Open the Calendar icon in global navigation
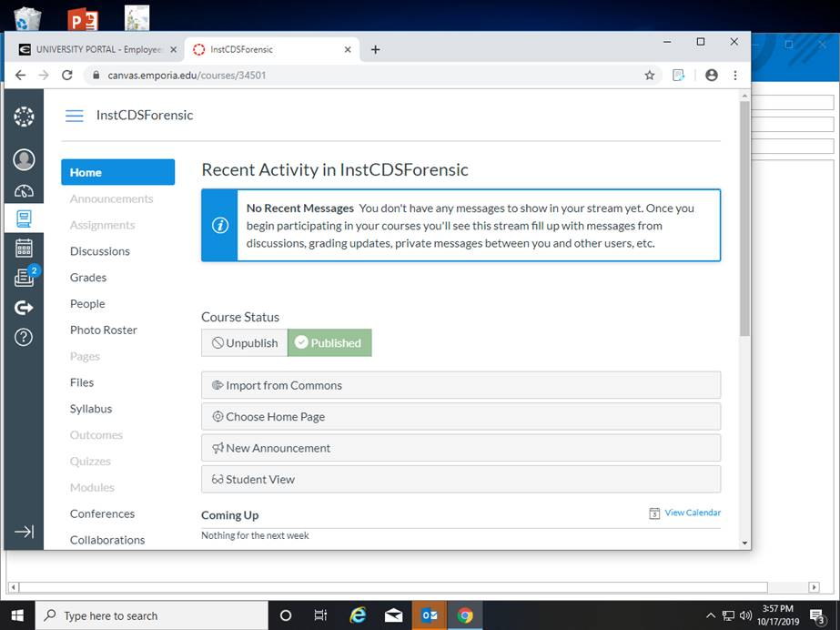Screen dimensions: 840x630 pyautogui.click(x=24, y=248)
